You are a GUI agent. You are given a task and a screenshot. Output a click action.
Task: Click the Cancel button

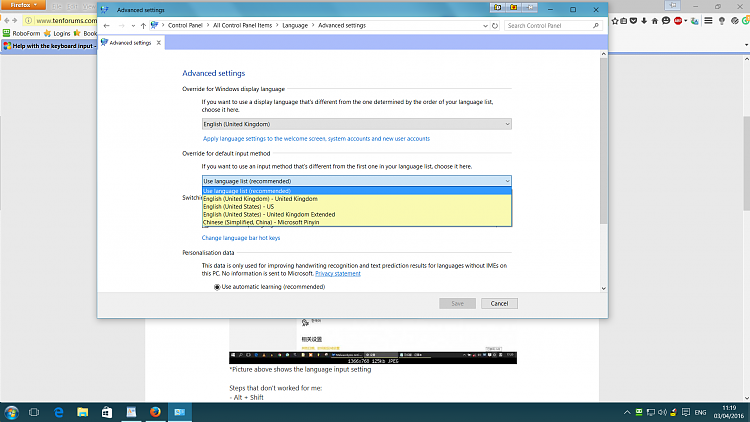click(499, 303)
